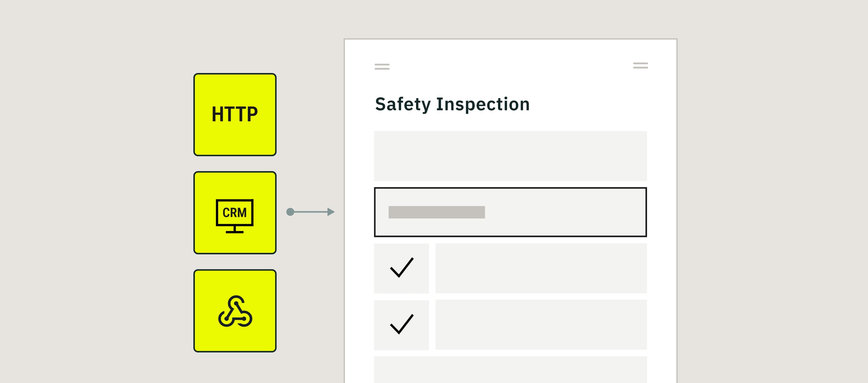The image size is (868, 383).
Task: Click the connector line between dot and arrowhead
Action: pos(311,212)
